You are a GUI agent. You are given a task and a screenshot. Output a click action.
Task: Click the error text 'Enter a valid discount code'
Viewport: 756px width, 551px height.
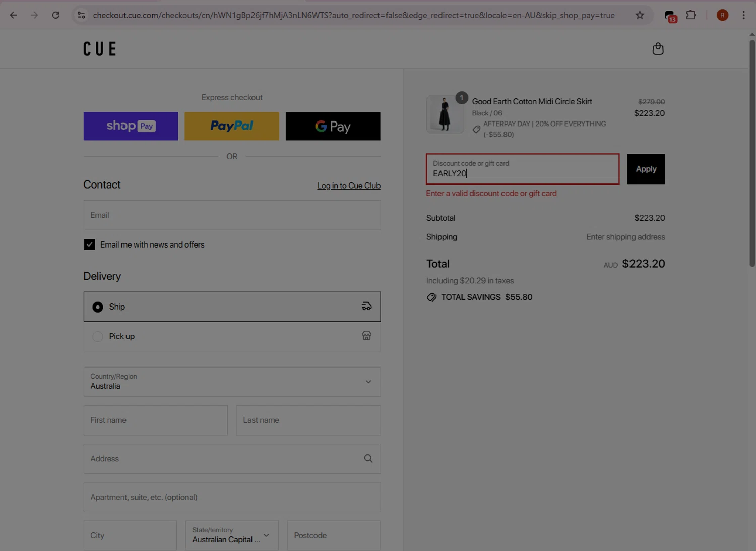coord(491,193)
